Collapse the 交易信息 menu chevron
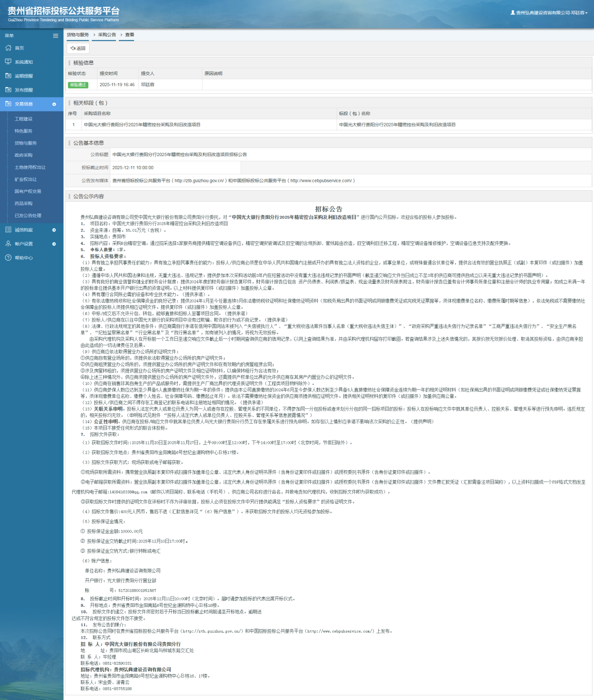This screenshot has height=700, width=594. 54,104
